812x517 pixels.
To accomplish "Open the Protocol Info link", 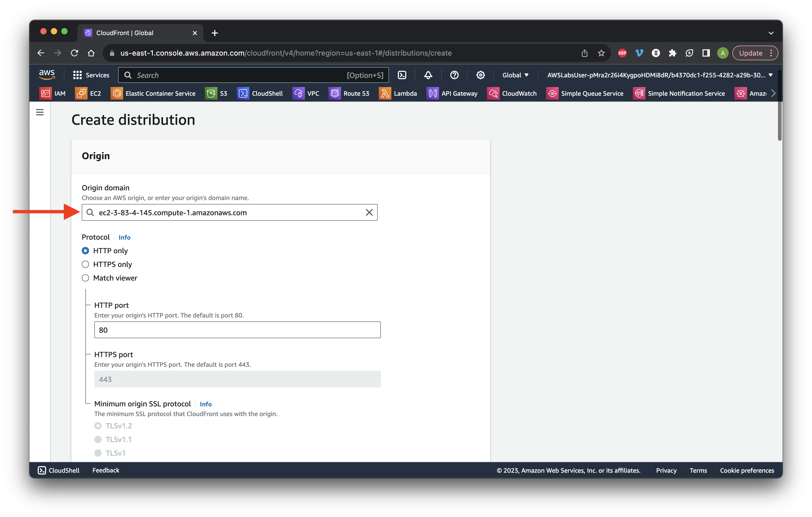I will (124, 237).
